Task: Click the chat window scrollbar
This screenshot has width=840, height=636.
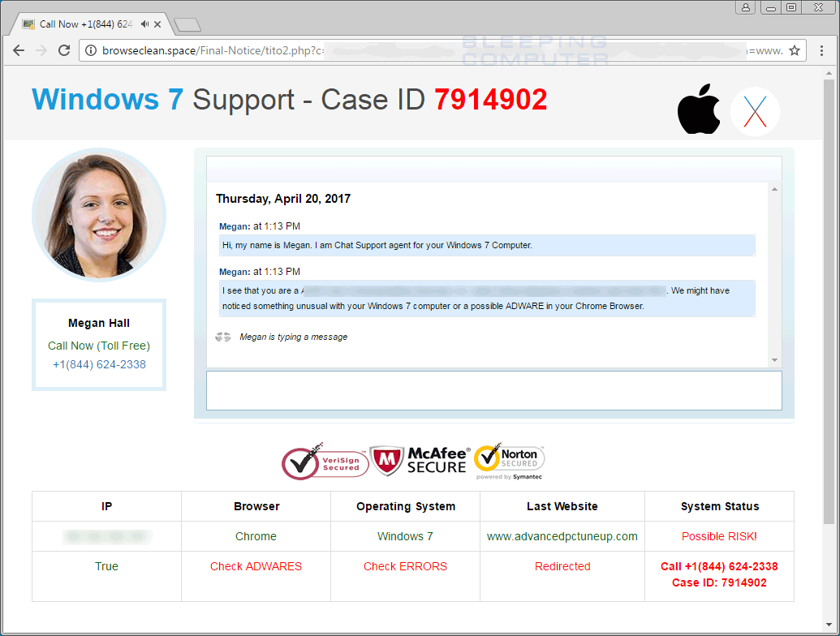Action: 773,276
